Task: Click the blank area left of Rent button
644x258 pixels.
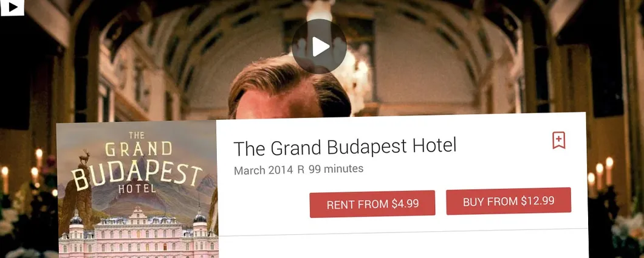Action: click(263, 204)
